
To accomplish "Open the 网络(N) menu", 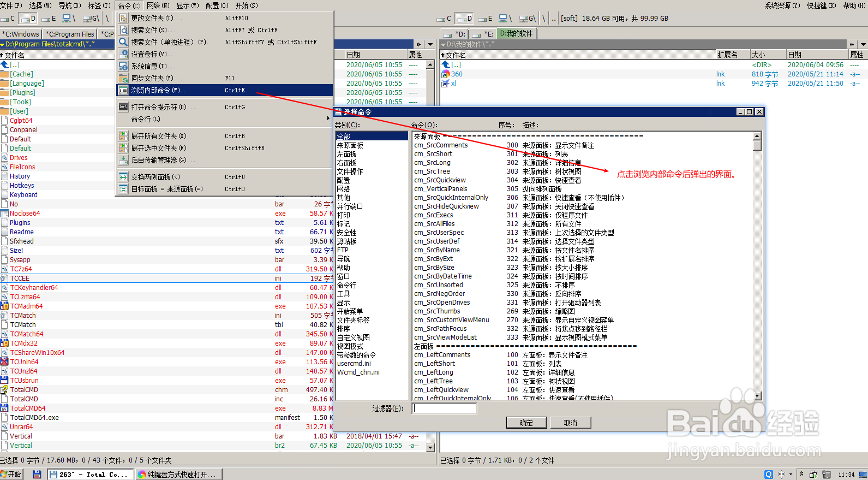I will (158, 5).
